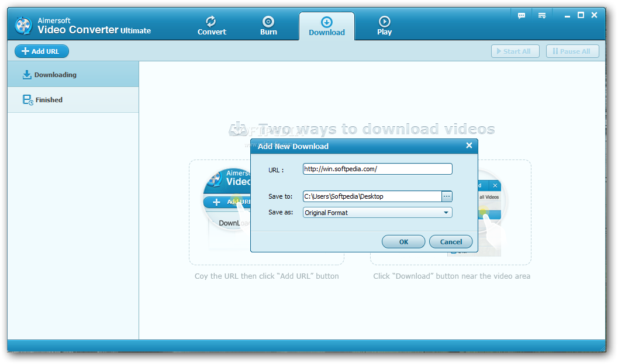Image resolution: width=618 pixels, height=364 pixels.
Task: Click the Aimersoft film reel logo
Action: pyautogui.click(x=23, y=26)
